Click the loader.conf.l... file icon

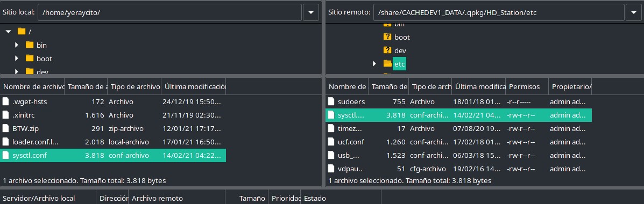6,142
